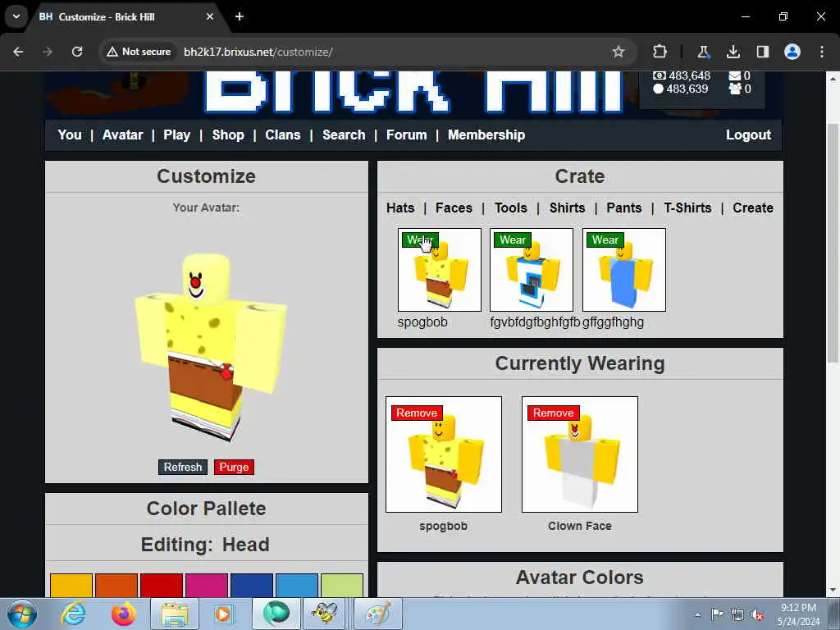Switch crate to Hats
This screenshot has height=630, width=840.
(x=400, y=208)
